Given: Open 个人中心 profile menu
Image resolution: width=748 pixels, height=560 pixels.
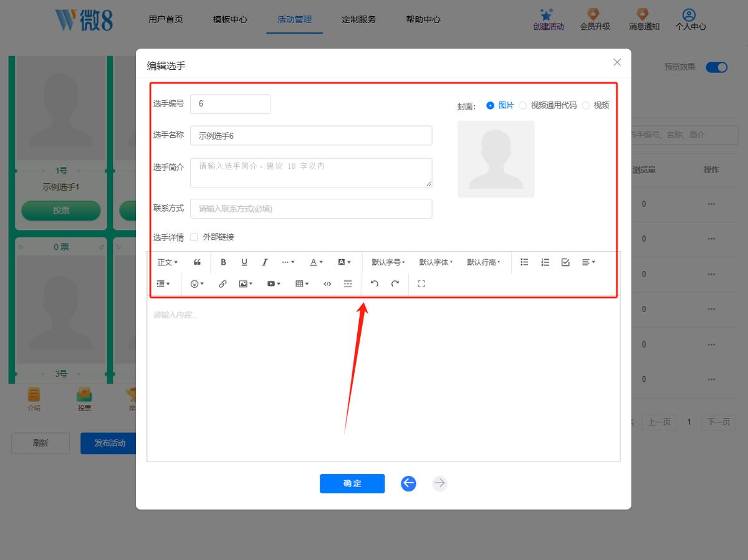Looking at the screenshot, I should [690, 19].
